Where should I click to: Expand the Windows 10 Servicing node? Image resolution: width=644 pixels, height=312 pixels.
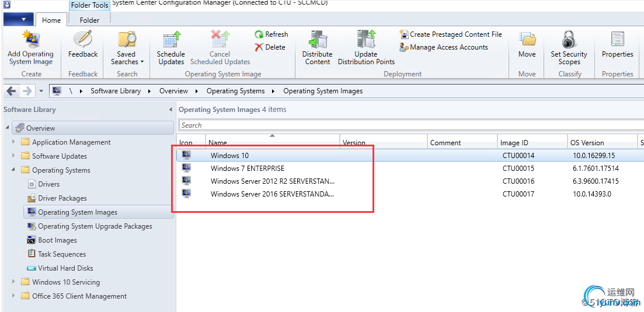click(x=14, y=282)
